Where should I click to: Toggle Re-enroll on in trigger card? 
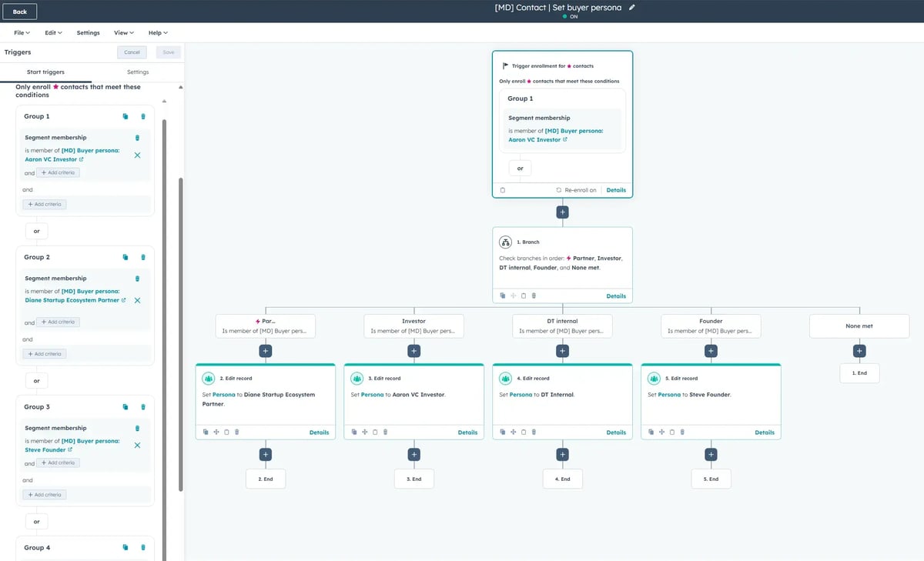coord(576,190)
